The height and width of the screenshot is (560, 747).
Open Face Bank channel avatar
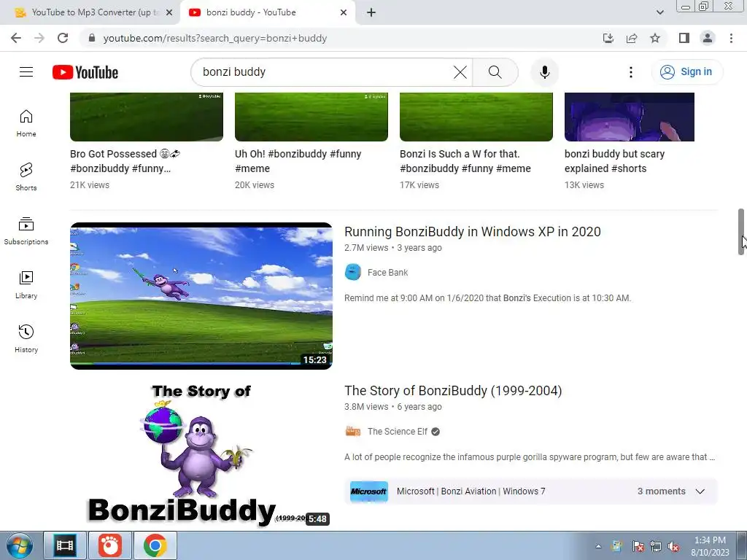pyautogui.click(x=353, y=273)
